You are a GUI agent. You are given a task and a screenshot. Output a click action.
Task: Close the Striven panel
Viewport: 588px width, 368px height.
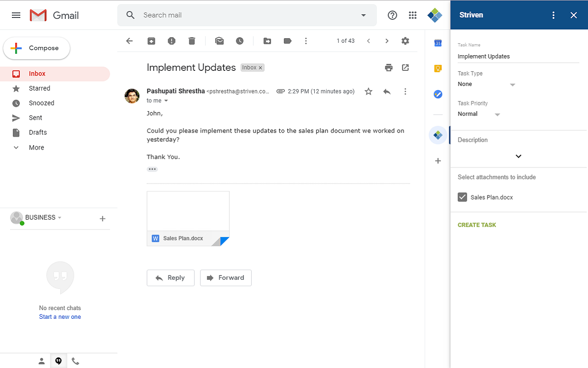click(574, 15)
